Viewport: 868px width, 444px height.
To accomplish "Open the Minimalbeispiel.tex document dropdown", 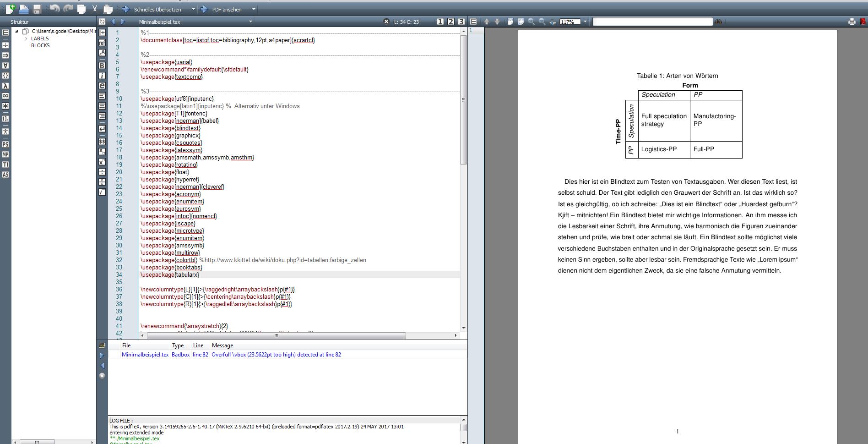I will pos(250,22).
